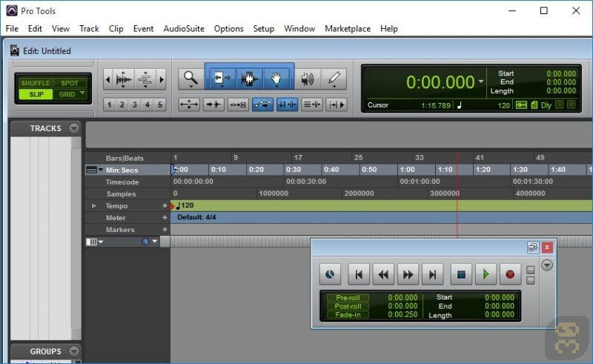
Task: Open Grid mode dropdown arrow
Action: [83, 93]
